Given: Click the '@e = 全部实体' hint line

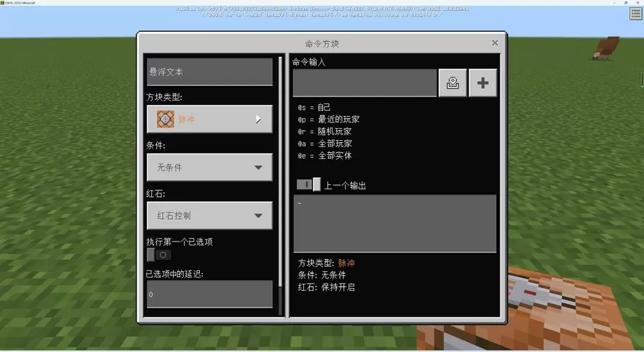Looking at the screenshot, I should click(324, 156).
